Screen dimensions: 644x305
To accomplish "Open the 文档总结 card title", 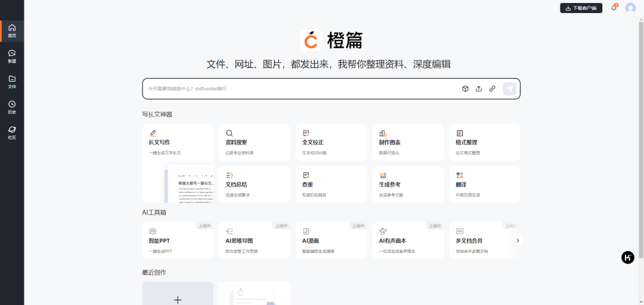I will coord(236,185).
